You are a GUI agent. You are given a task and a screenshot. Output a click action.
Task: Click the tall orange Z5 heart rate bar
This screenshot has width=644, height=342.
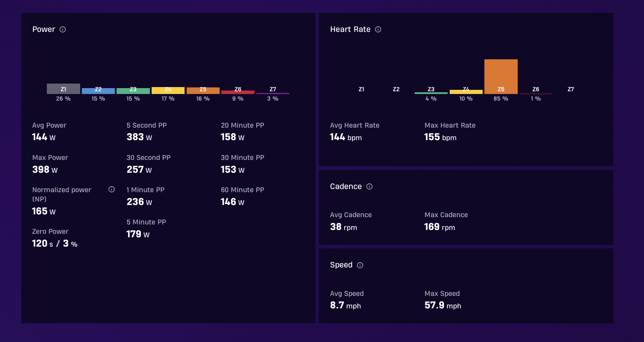click(501, 77)
